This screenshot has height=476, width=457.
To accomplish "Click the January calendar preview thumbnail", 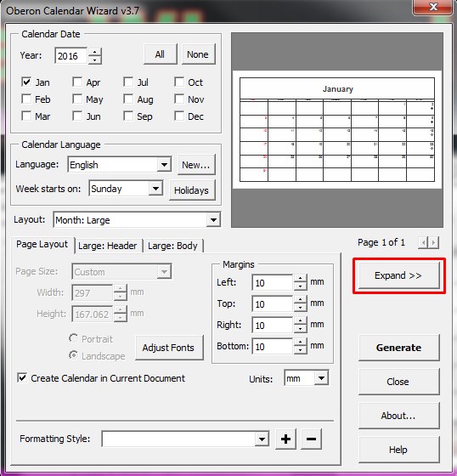I will [x=337, y=129].
